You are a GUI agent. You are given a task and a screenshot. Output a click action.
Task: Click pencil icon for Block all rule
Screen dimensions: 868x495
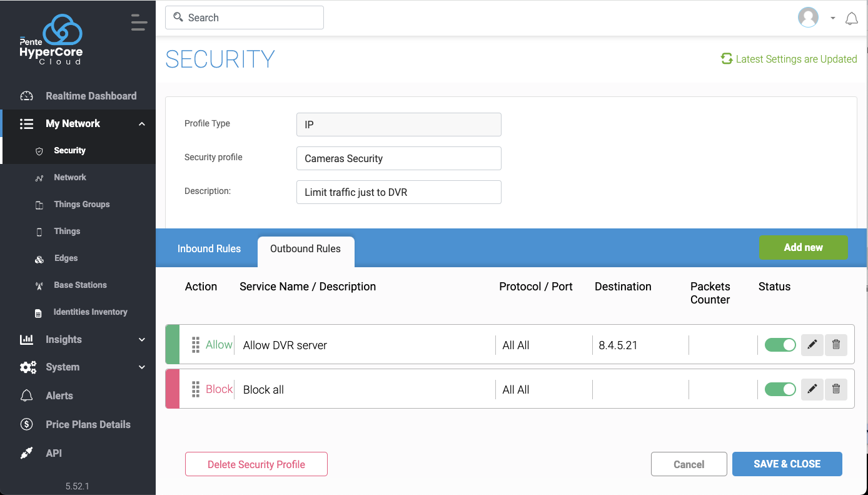tap(812, 389)
